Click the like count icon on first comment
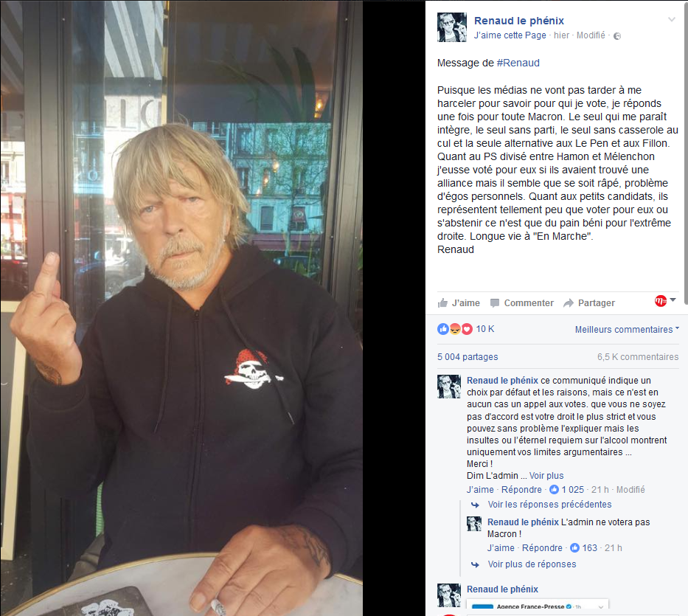 point(555,489)
